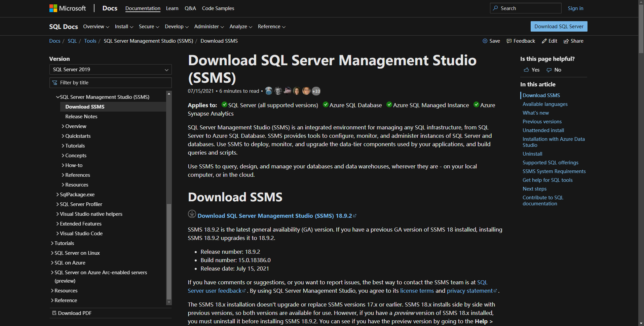The image size is (644, 326).
Task: Open the Docs breadcrumb link
Action: (55, 41)
